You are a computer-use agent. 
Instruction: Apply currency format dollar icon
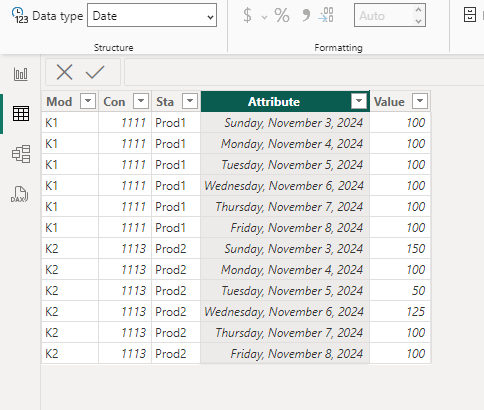click(x=247, y=15)
